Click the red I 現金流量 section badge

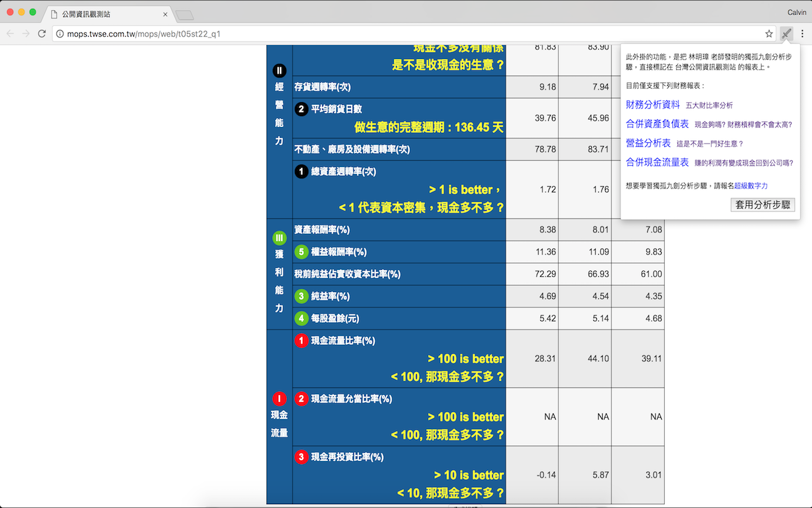279,399
